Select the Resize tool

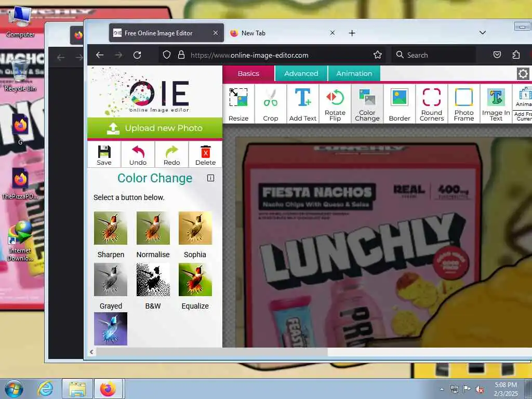click(238, 104)
